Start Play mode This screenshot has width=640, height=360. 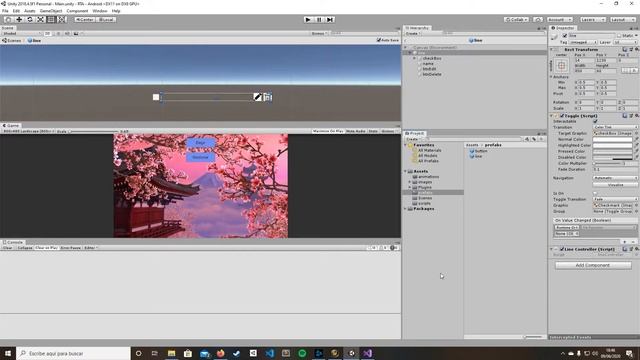point(308,20)
